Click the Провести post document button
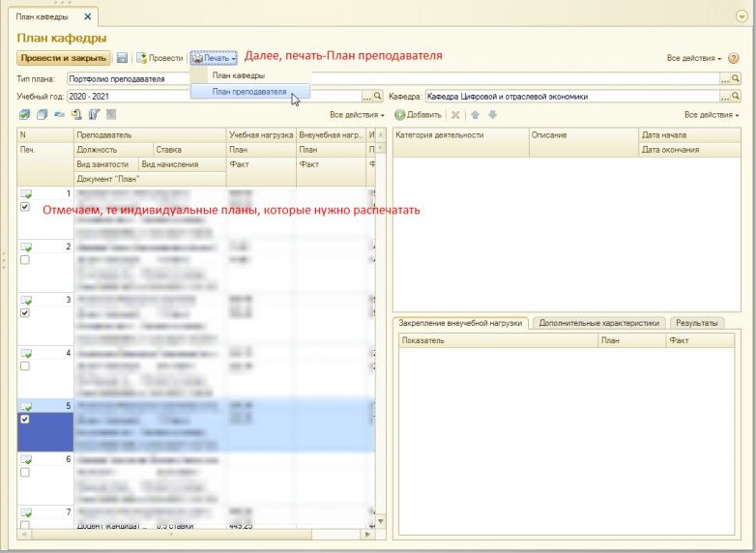 pos(160,58)
